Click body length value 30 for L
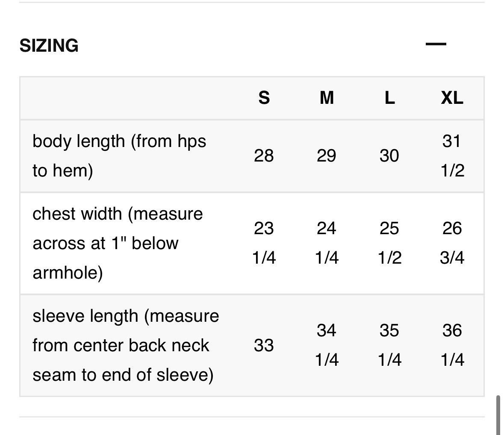Screen dimensions: 504x435 tap(389, 156)
